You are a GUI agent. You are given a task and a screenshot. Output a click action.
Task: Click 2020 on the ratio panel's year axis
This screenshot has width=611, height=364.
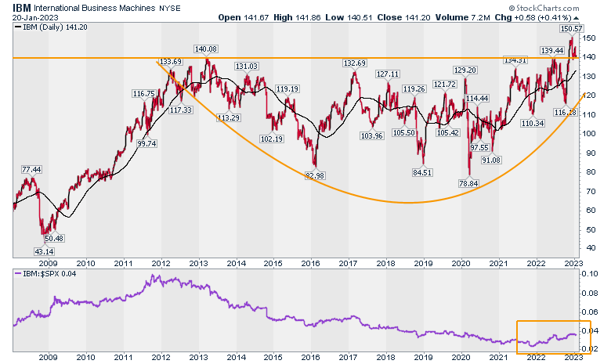pos(461,358)
